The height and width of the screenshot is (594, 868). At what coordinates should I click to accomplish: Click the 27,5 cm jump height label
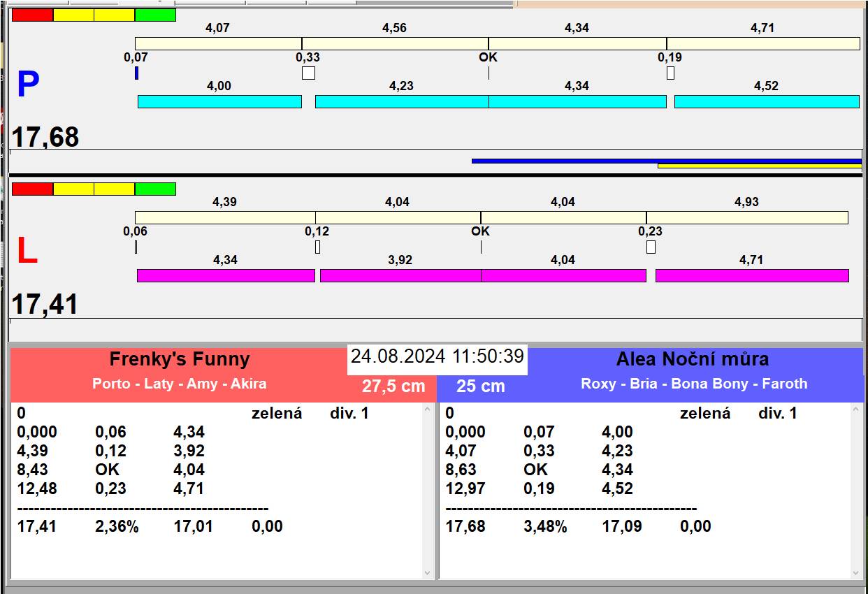(x=393, y=386)
